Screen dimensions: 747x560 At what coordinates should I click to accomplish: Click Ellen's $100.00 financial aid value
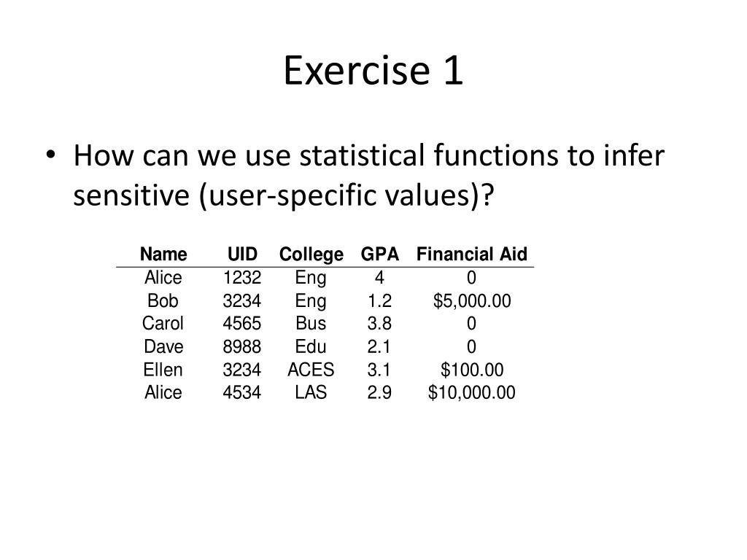click(x=472, y=370)
